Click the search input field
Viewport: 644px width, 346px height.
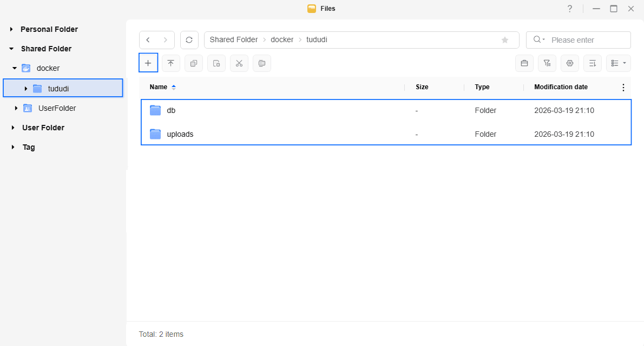coord(587,40)
